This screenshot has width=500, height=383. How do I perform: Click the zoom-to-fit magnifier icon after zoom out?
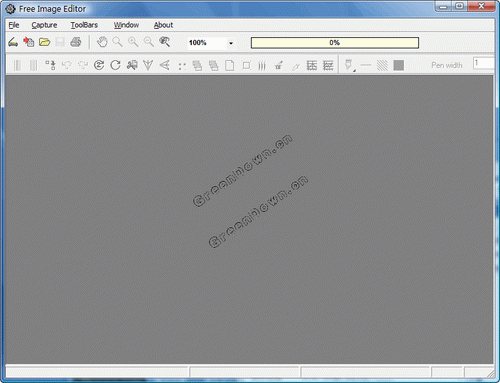165,42
